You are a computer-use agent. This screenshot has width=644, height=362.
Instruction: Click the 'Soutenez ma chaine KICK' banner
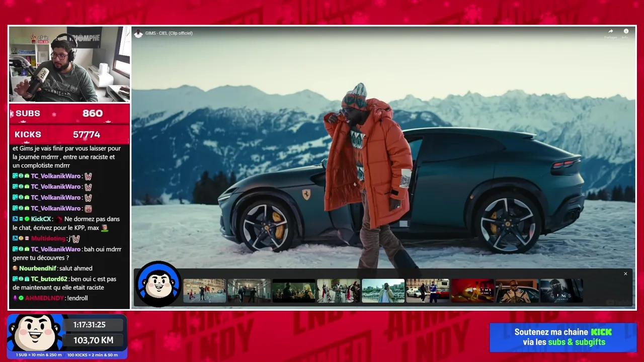click(x=563, y=337)
